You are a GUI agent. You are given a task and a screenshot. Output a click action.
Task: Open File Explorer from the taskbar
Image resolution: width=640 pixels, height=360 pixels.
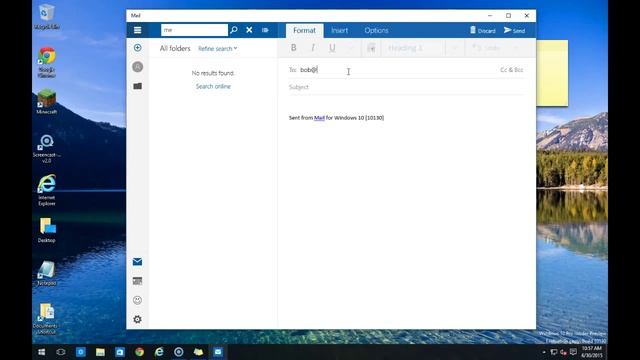click(100, 352)
